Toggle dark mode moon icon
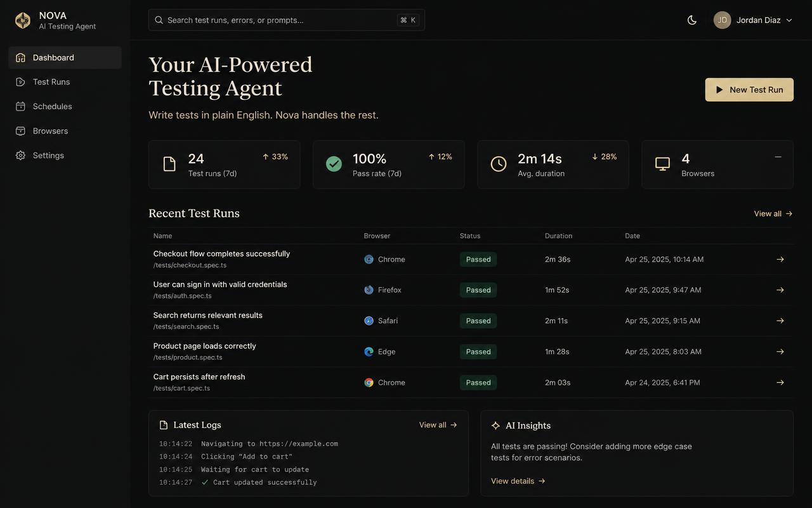The width and height of the screenshot is (812, 508). coord(692,20)
